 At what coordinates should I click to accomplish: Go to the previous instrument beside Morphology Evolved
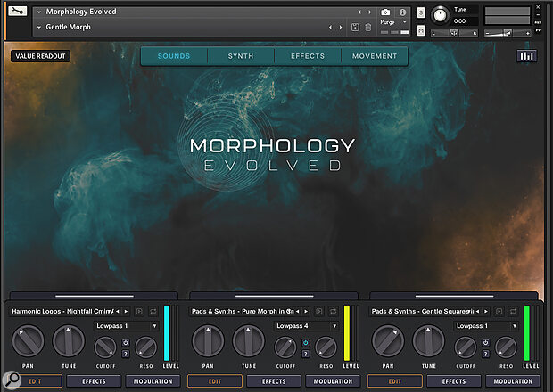[359, 12]
